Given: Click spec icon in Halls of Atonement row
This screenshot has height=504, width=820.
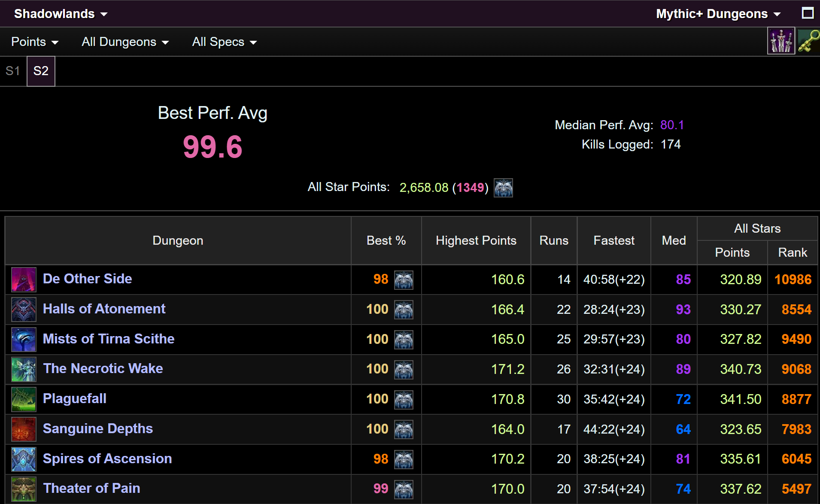Looking at the screenshot, I should [x=404, y=310].
